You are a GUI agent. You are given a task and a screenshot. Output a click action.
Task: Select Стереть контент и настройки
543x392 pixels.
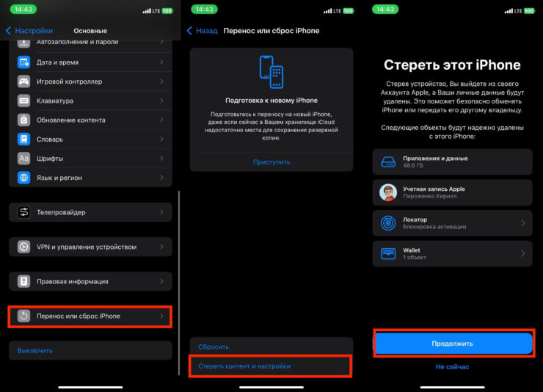tap(270, 366)
